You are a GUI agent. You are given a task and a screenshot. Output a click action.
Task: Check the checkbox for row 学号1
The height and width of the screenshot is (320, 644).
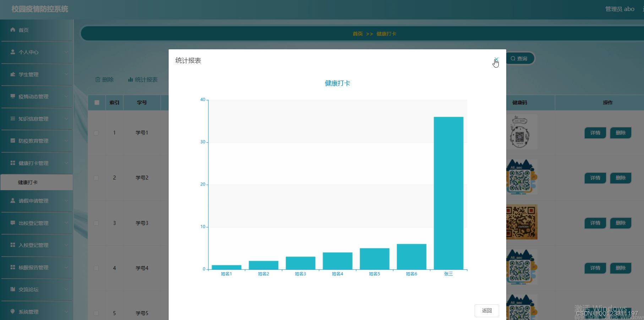(96, 133)
